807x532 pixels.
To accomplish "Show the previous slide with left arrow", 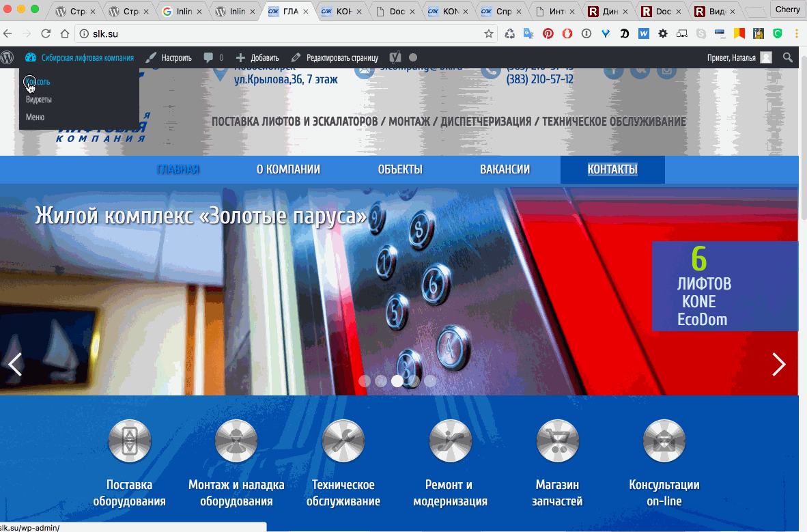I will [15, 365].
